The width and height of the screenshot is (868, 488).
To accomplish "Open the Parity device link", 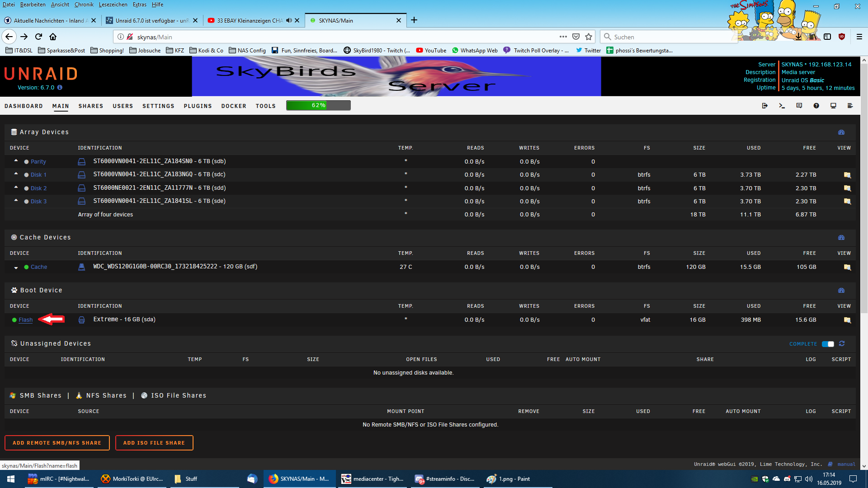I will (38, 162).
